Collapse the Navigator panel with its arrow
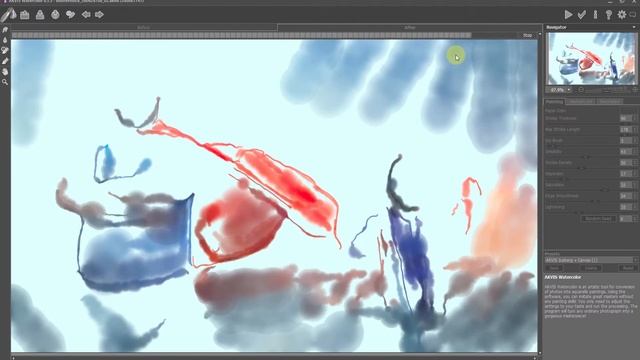Viewport: 640px width, 360px height. 634,27
